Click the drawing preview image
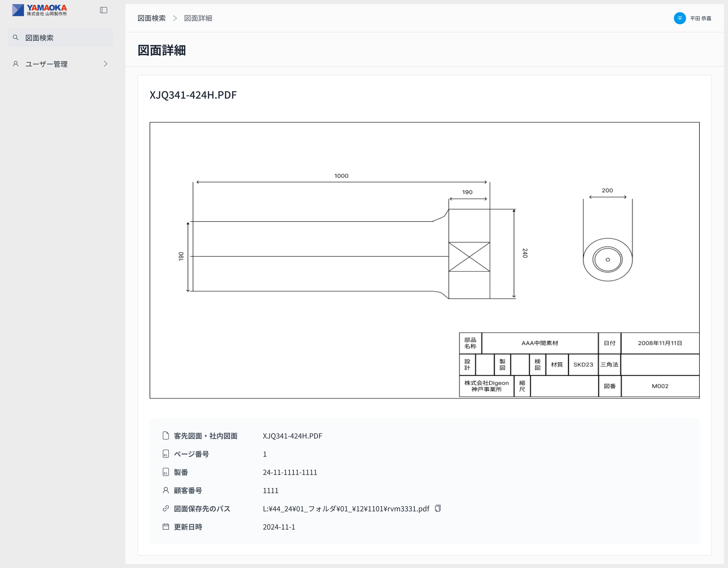 pyautogui.click(x=424, y=260)
